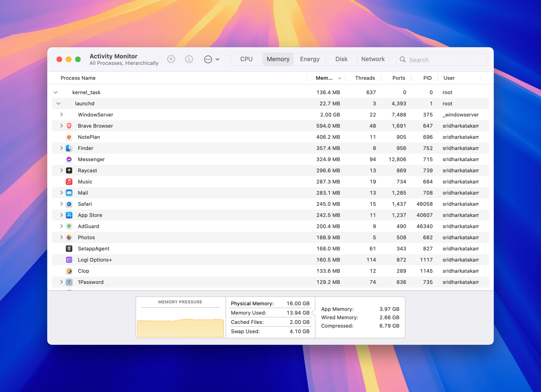Switch to the Energy tab

pyautogui.click(x=309, y=59)
